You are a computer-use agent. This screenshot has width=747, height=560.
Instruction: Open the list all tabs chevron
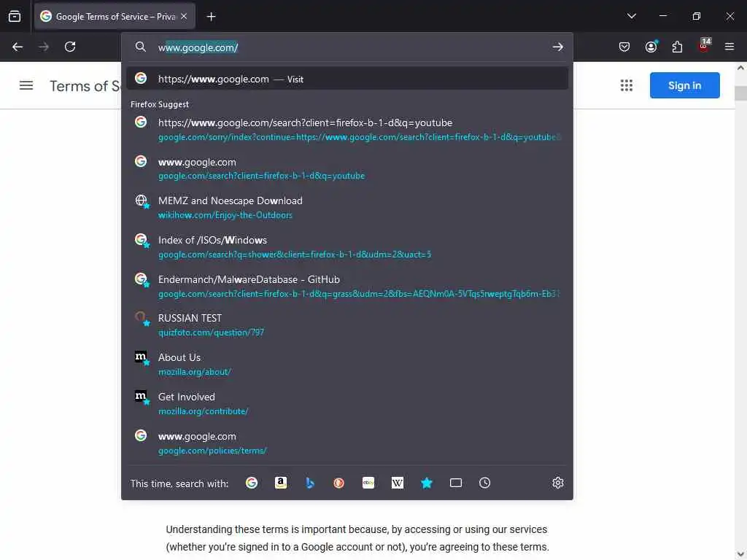click(631, 16)
